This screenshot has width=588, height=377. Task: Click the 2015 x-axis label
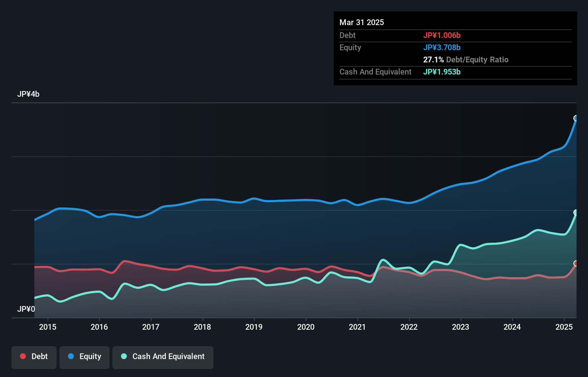coord(48,327)
